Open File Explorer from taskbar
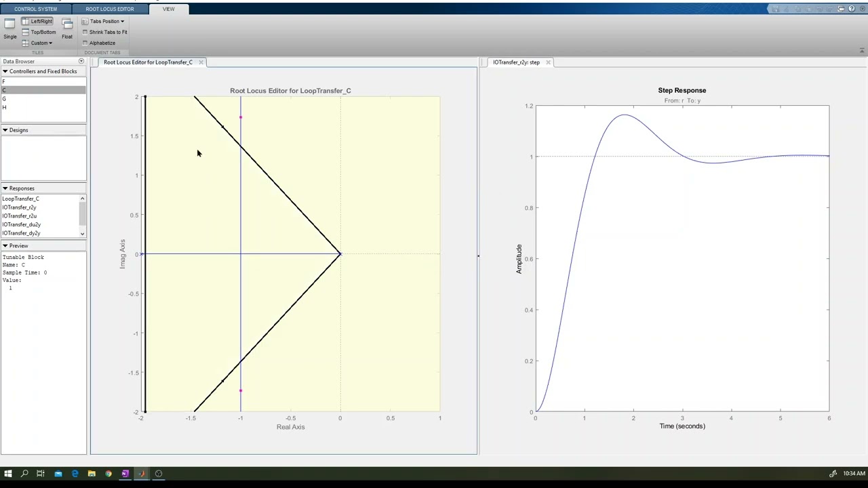868x488 pixels. 92,474
